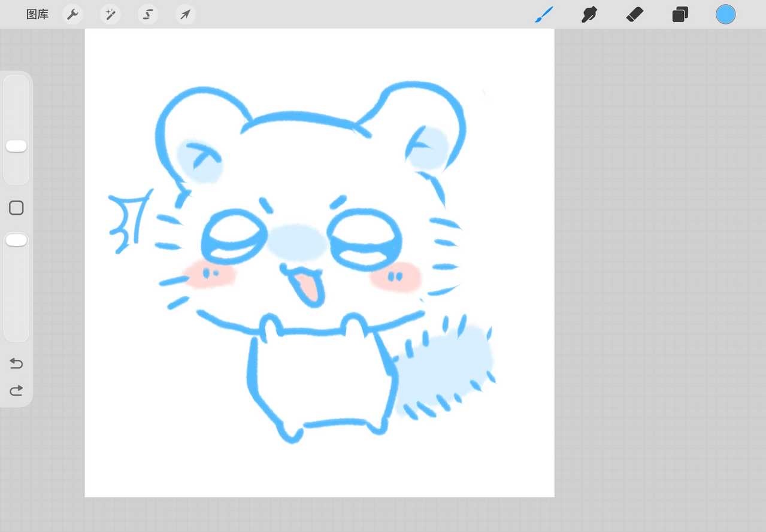Select the Brush paint tool
The width and height of the screenshot is (766, 532).
point(544,14)
